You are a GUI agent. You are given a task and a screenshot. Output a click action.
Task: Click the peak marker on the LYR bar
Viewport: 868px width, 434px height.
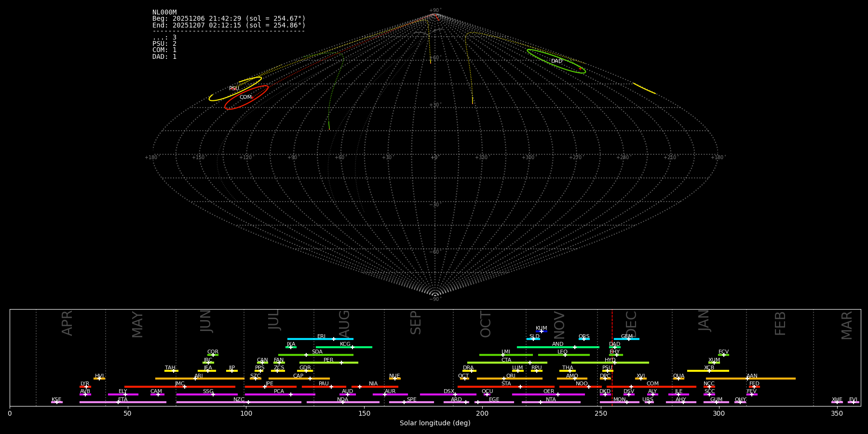86,386
